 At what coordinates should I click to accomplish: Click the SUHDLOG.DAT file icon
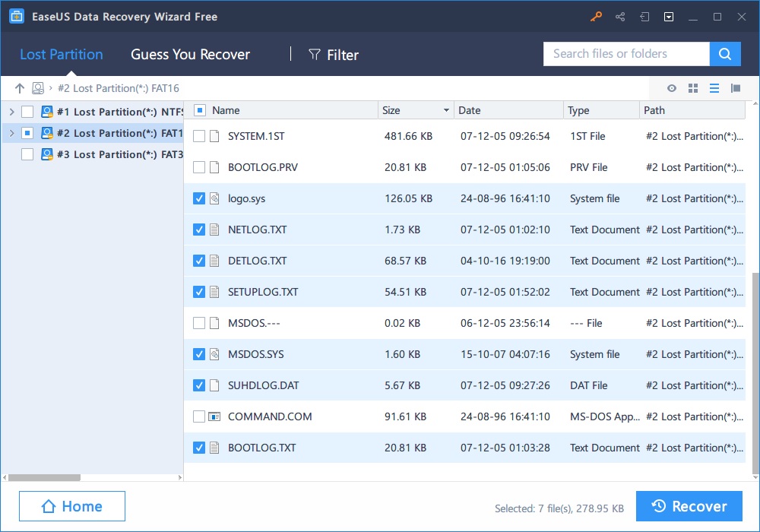214,385
